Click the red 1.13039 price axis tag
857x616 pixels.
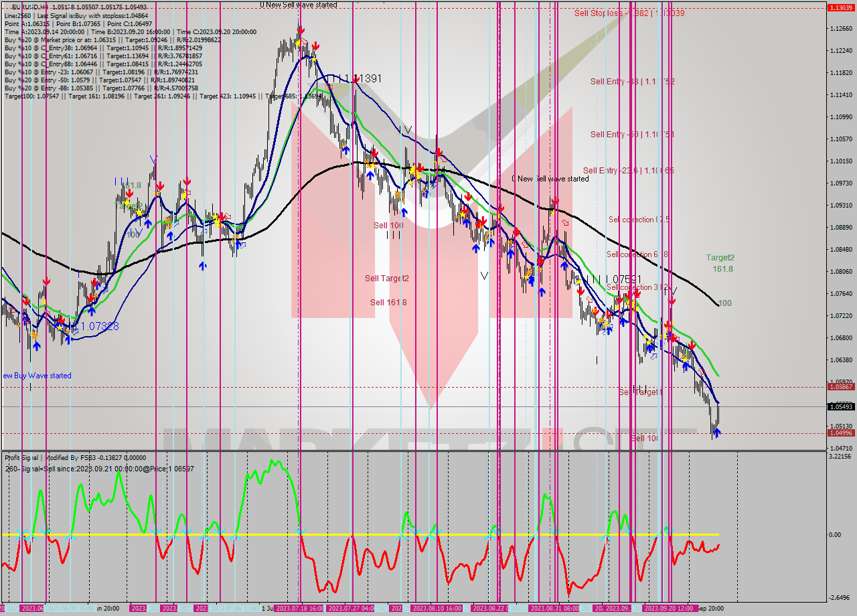coord(840,7)
